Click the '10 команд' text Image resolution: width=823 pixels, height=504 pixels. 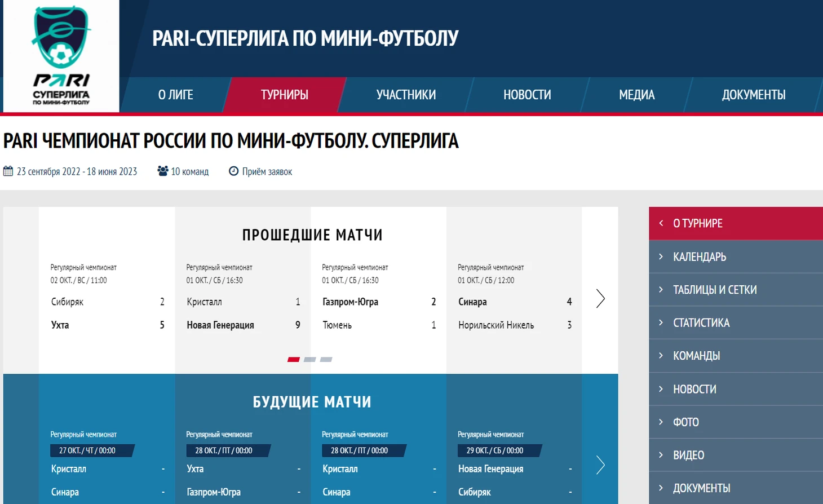pos(189,171)
